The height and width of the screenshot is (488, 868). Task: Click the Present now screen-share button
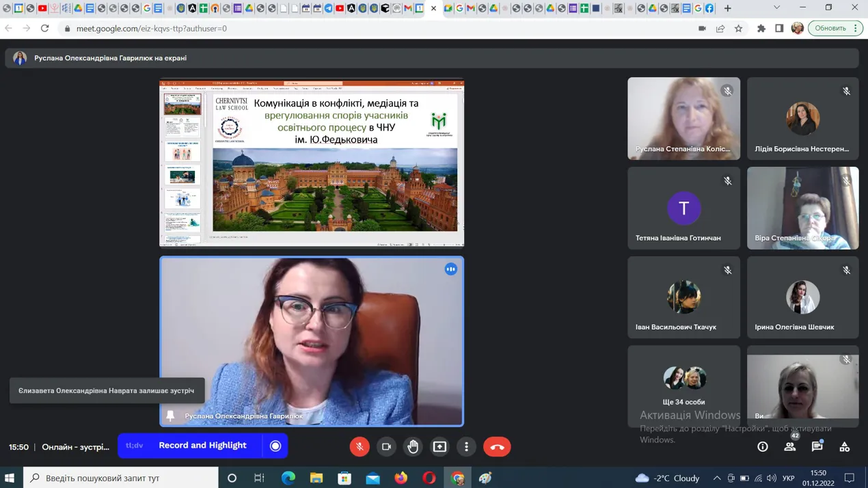(x=439, y=446)
